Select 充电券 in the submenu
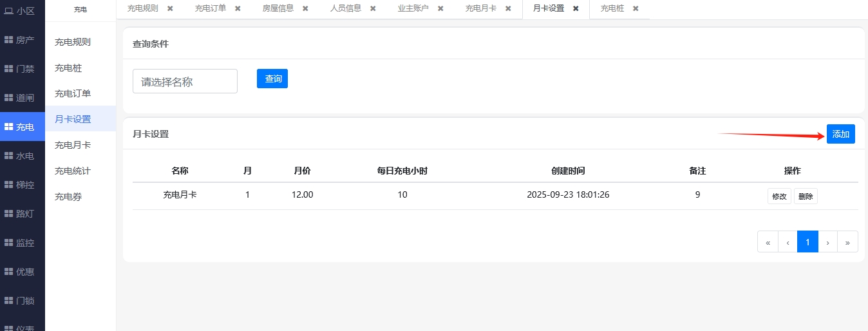Screen dimensions: 868x331 pos(68,196)
